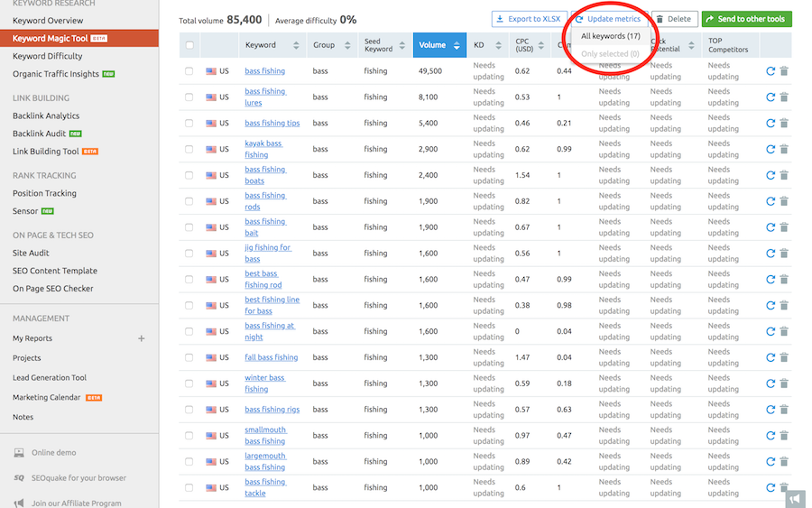Viewport: 812px width, 508px height.
Task: Refresh metrics for 'best bass fishing rod' row
Action: [x=770, y=279]
